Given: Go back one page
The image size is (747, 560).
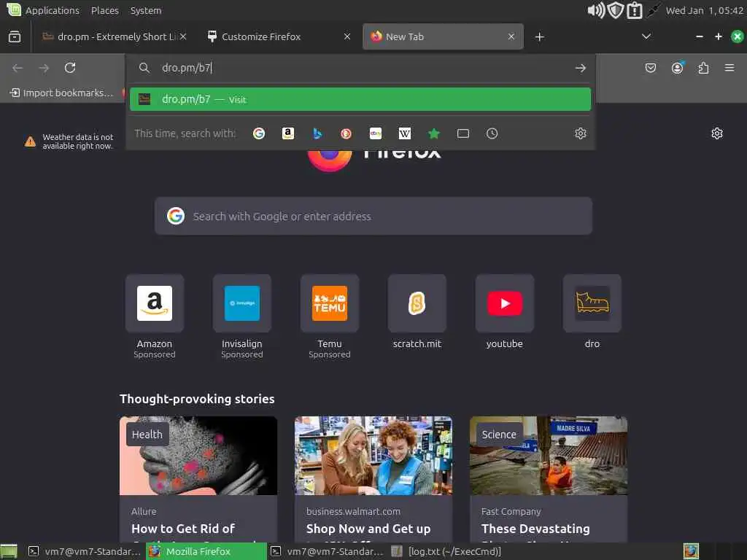Looking at the screenshot, I should [x=18, y=68].
